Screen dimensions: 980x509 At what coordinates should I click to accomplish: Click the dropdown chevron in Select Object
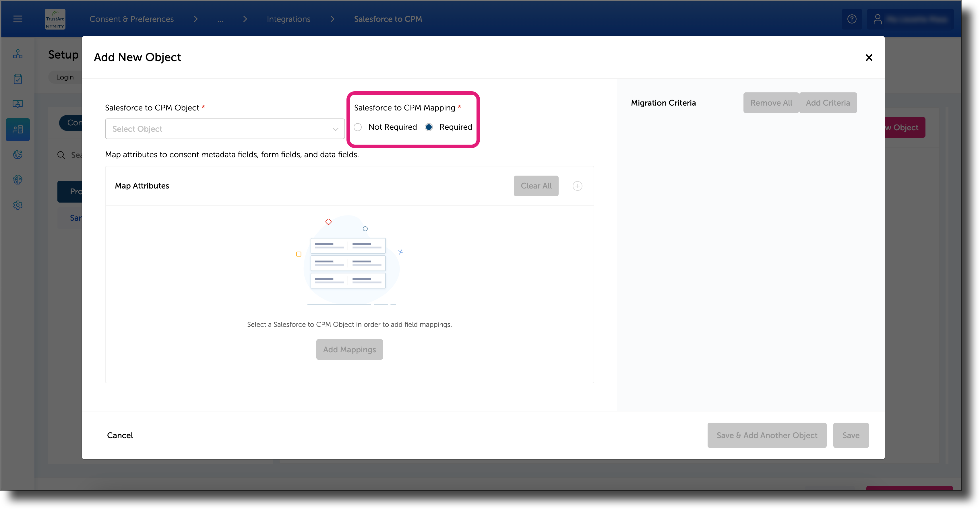point(335,129)
